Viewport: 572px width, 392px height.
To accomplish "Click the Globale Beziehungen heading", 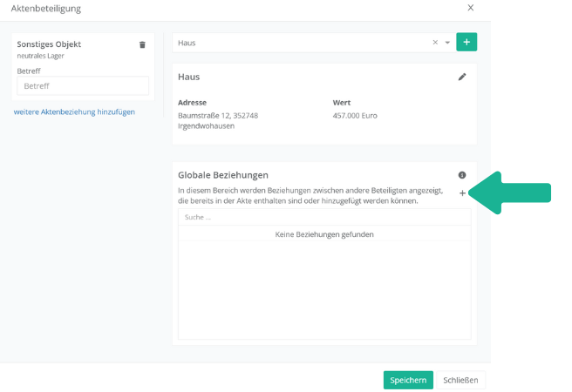I will click(x=222, y=175).
